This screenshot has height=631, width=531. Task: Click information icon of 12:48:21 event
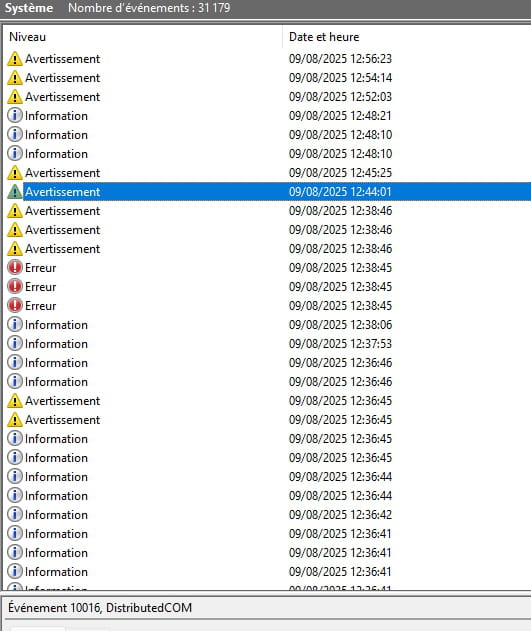(x=15, y=115)
